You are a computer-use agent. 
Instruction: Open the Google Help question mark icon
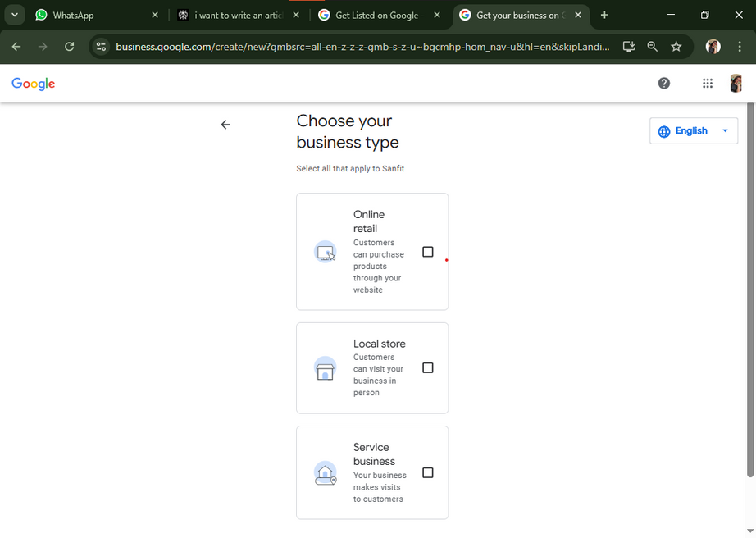tap(664, 83)
